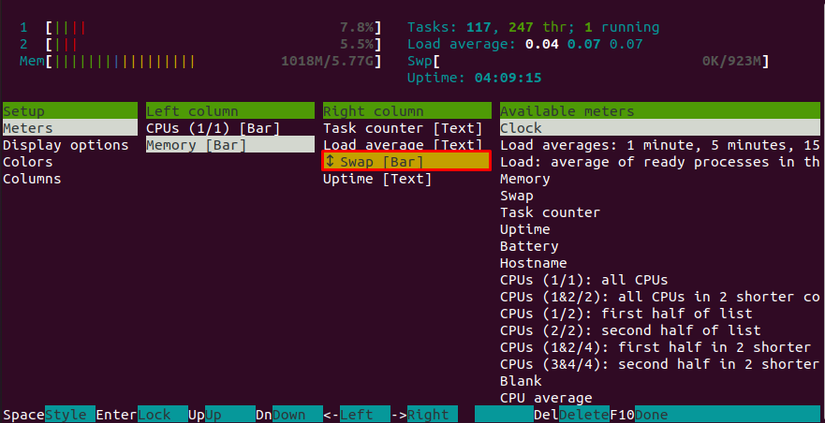
Task: Choose CPUs (3&4/4): second half meter
Action: 660,364
